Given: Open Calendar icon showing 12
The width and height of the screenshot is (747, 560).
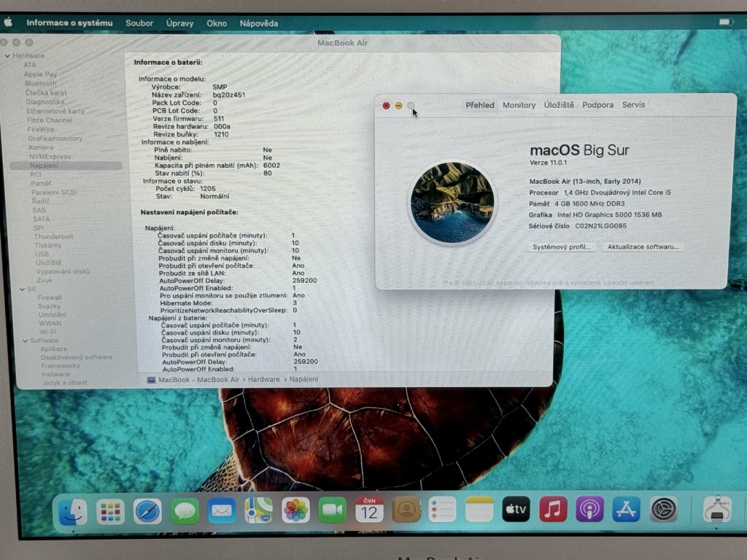Looking at the screenshot, I should [369, 510].
